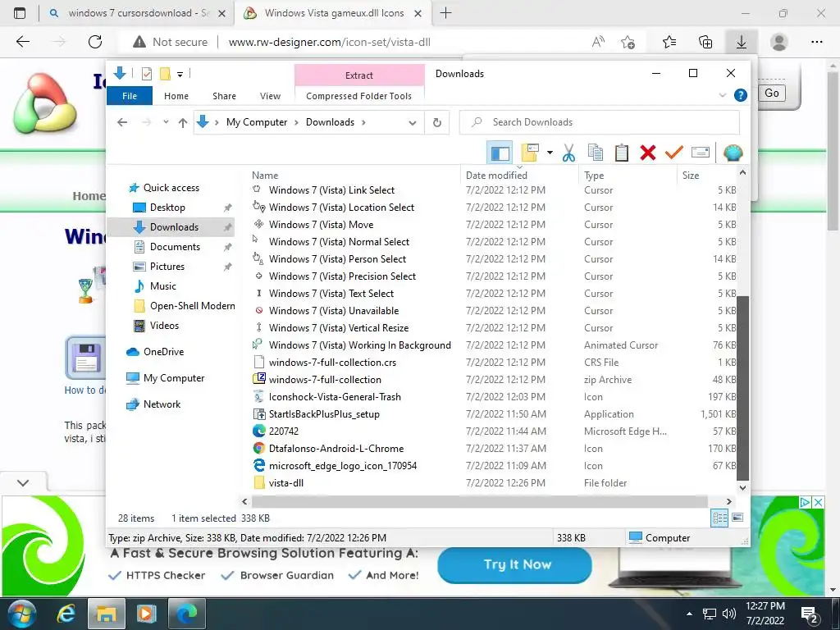
Task: Select Documents in navigation pane
Action: (x=175, y=247)
